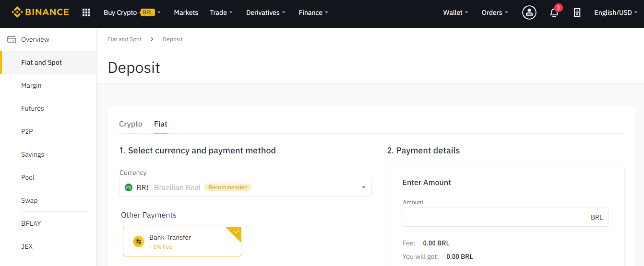Select the Fiat tab
The image size is (644, 266).
tap(160, 124)
